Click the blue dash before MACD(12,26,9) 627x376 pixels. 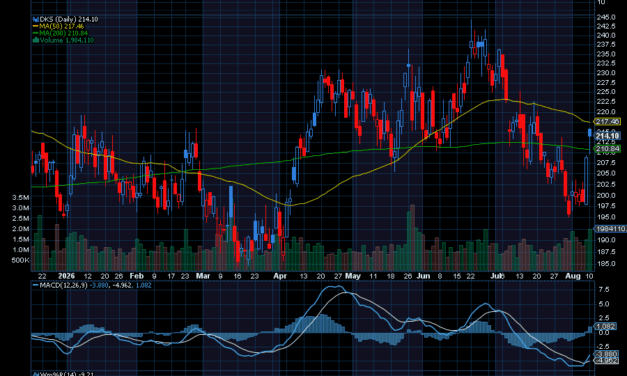[x=36, y=285]
